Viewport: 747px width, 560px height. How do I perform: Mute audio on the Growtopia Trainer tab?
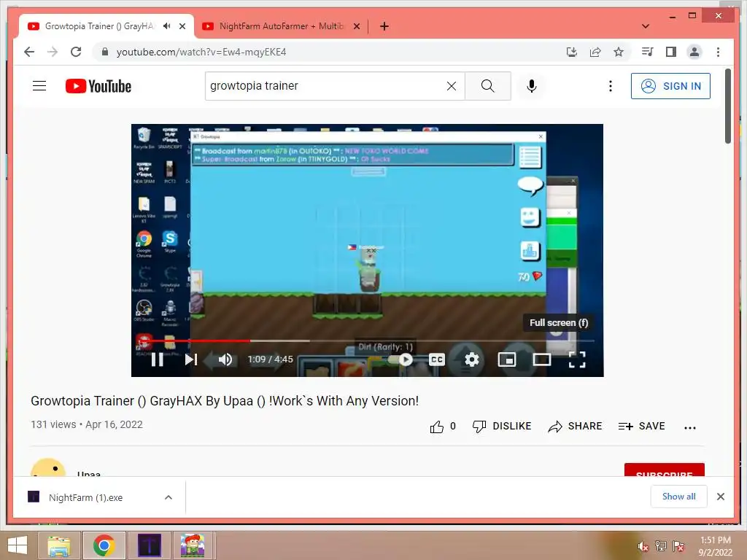pos(167,26)
